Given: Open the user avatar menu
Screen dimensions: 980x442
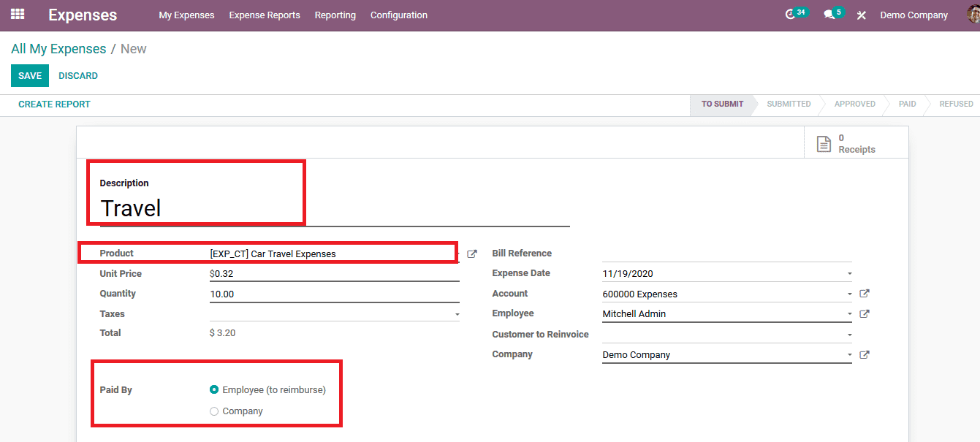Looking at the screenshot, I should (x=973, y=15).
